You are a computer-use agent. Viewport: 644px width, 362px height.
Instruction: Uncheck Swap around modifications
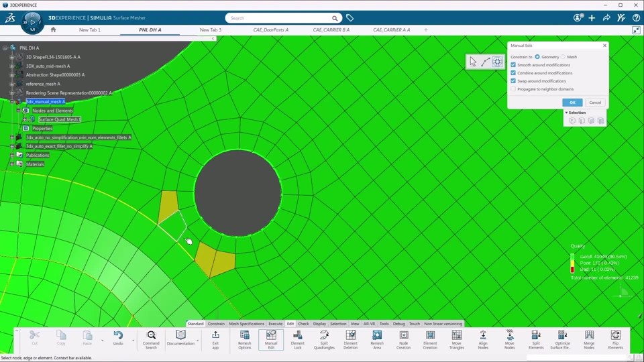513,81
